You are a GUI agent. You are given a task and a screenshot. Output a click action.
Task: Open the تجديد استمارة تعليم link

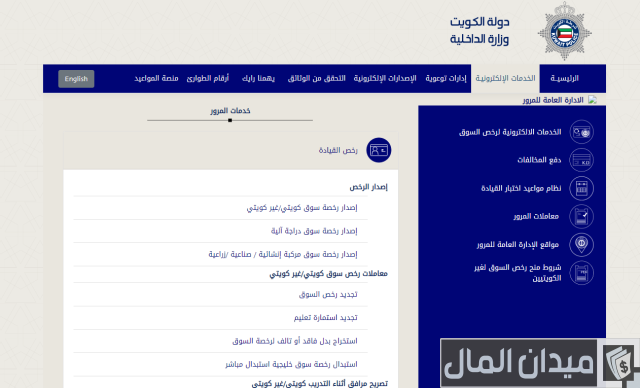(326, 317)
